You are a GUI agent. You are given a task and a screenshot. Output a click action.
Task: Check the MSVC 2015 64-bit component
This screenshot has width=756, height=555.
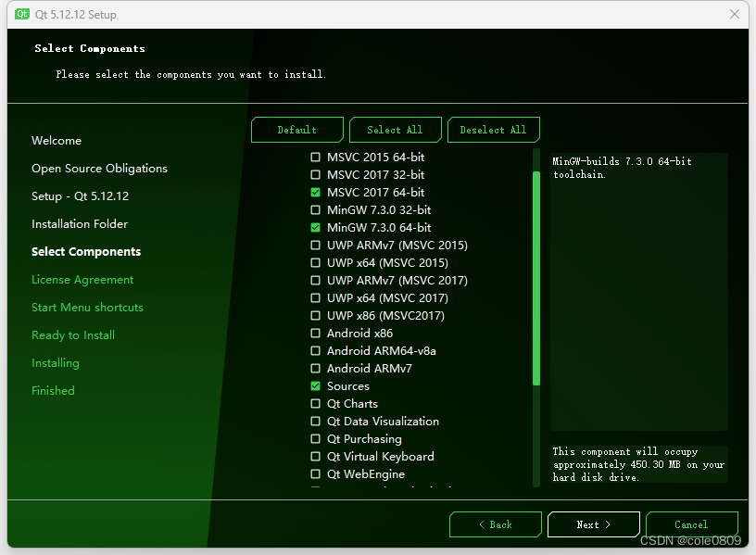tap(315, 157)
